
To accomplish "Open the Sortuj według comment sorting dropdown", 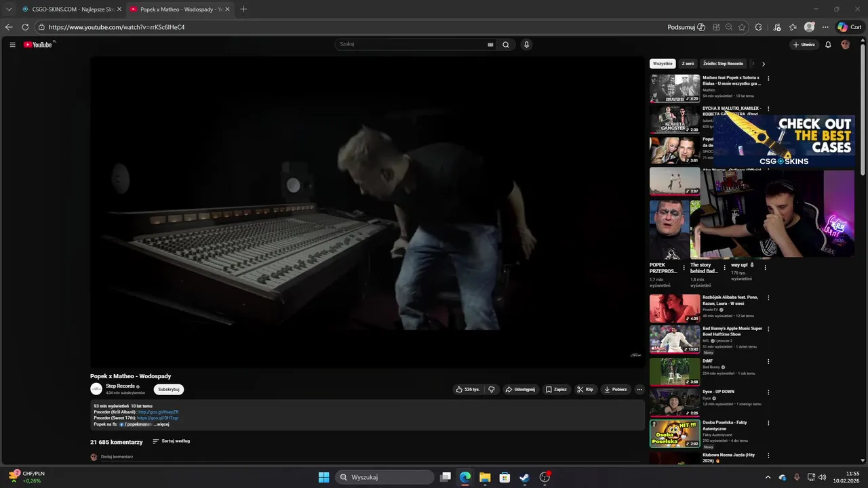I will click(171, 441).
